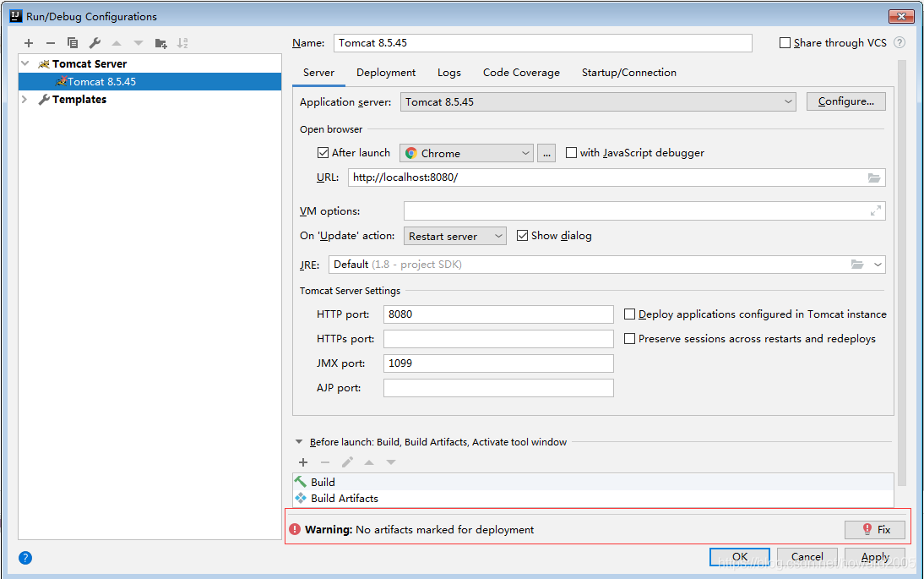
Task: Toggle Show dialog checkbox
Action: (522, 236)
